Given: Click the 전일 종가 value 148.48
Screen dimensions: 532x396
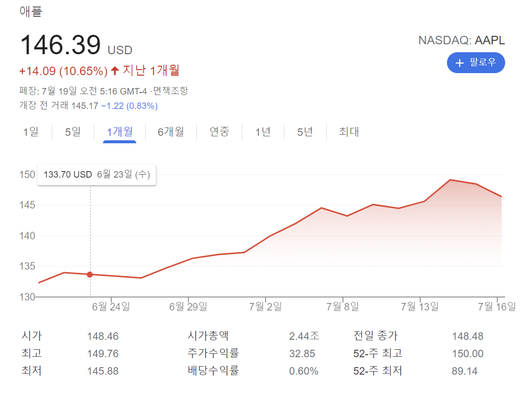Looking at the screenshot, I should tap(467, 336).
